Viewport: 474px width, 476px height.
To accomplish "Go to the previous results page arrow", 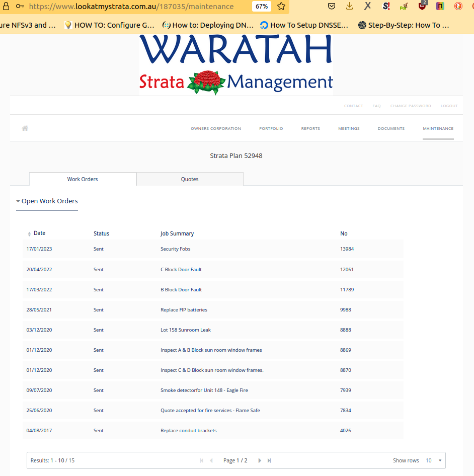I will point(211,460).
